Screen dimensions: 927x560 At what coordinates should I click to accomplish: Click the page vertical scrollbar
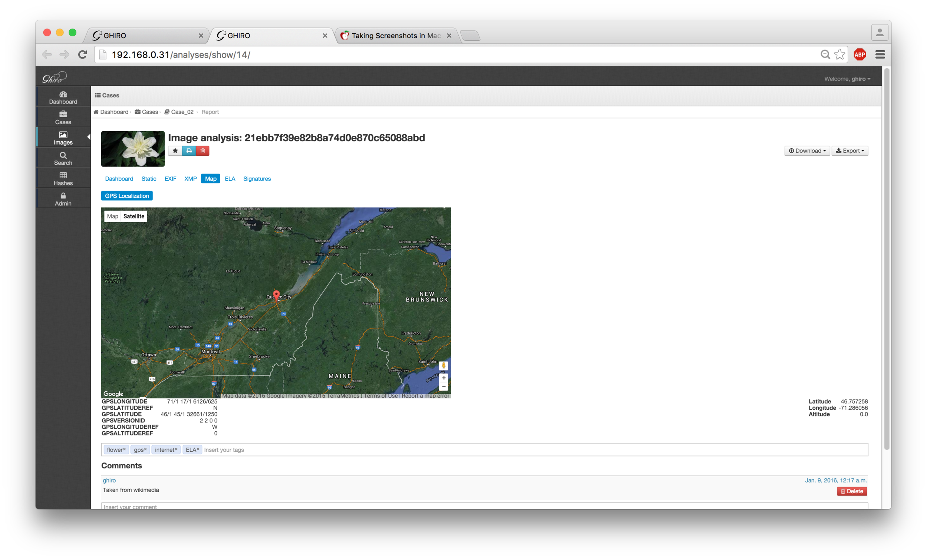click(x=887, y=260)
